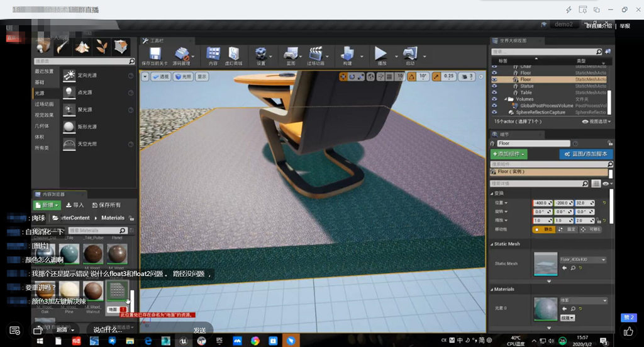Toggle surface snapping icon in viewport
Viewport: 644px width, 347px height.
(380, 76)
